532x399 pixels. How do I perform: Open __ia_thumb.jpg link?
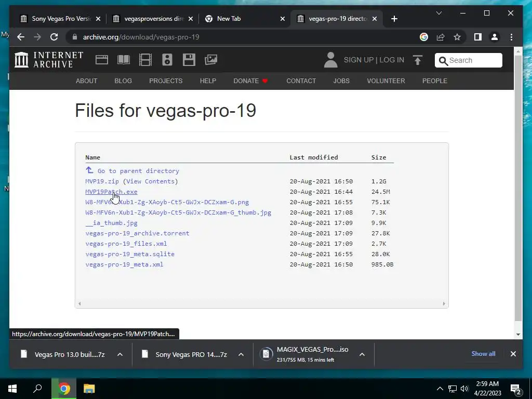click(112, 223)
